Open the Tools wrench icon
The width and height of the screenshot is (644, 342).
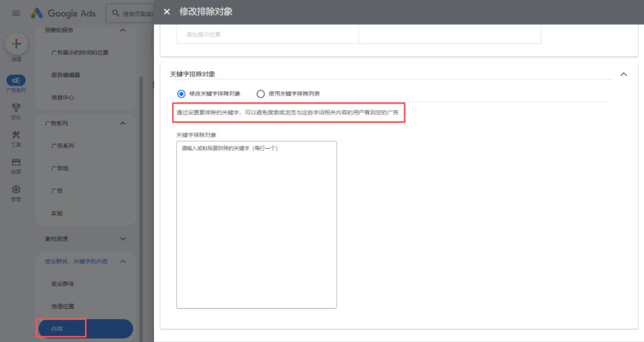pyautogui.click(x=16, y=135)
